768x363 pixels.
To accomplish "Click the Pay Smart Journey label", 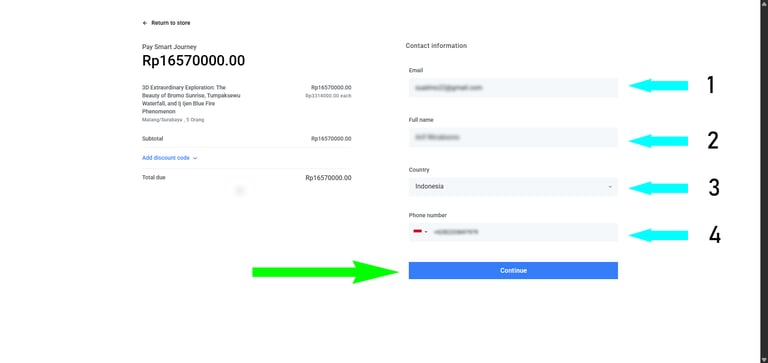I will [x=169, y=47].
